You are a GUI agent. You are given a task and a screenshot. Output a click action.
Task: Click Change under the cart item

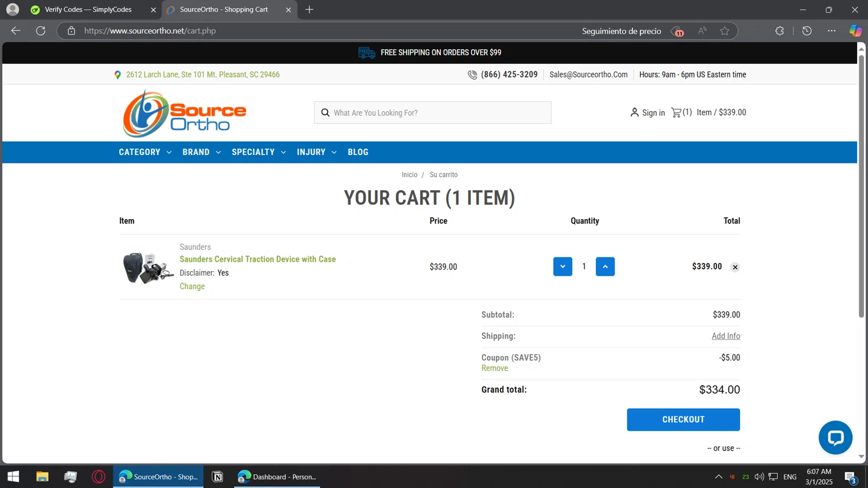click(x=192, y=286)
